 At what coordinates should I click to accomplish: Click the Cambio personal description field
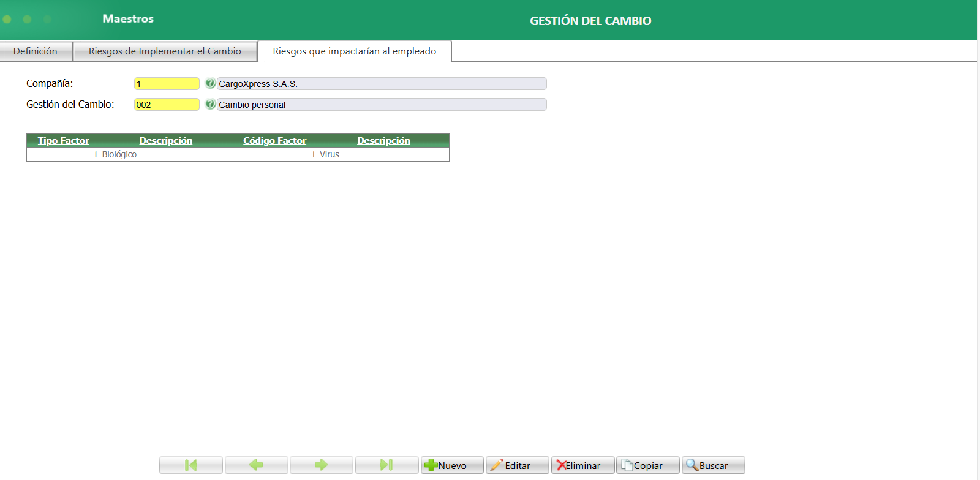click(x=382, y=105)
